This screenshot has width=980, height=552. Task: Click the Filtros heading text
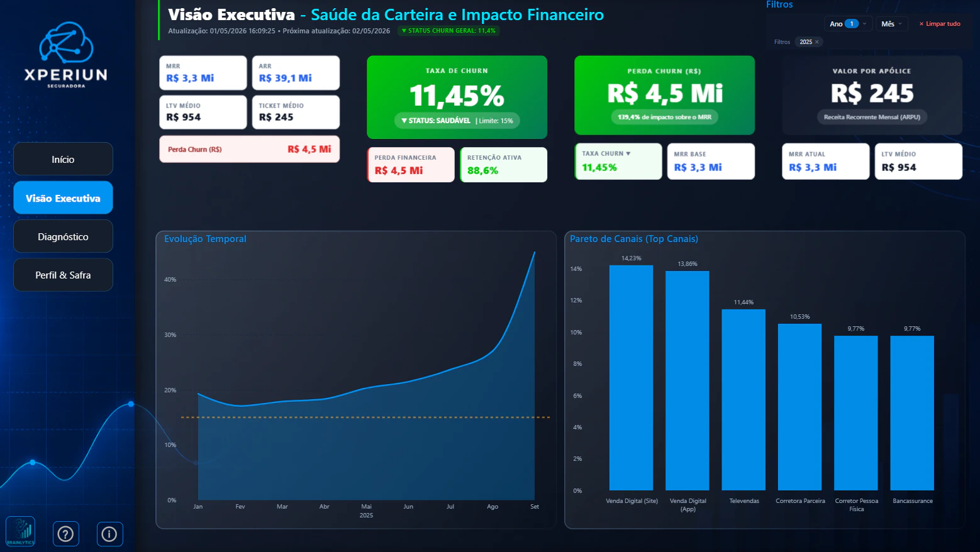click(x=779, y=4)
